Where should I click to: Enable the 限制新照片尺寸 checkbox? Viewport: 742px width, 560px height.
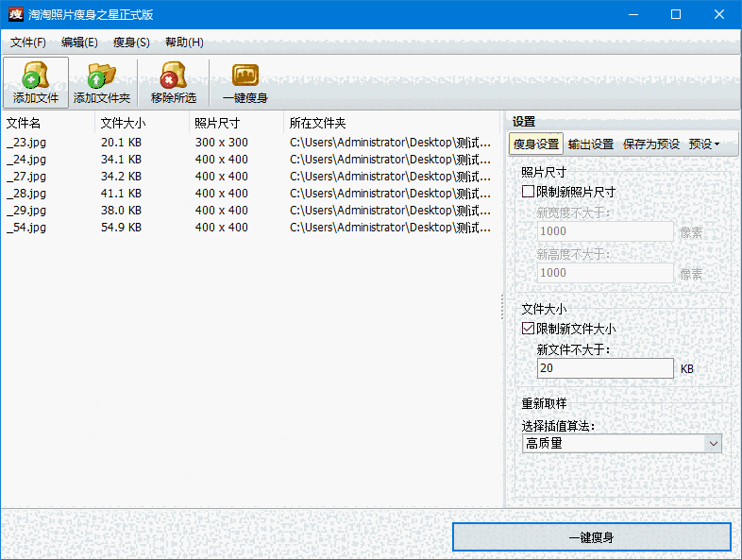coord(528,192)
